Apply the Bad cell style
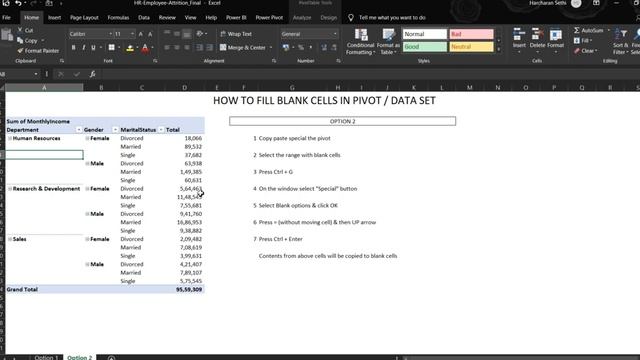640x360 pixels. [x=471, y=34]
